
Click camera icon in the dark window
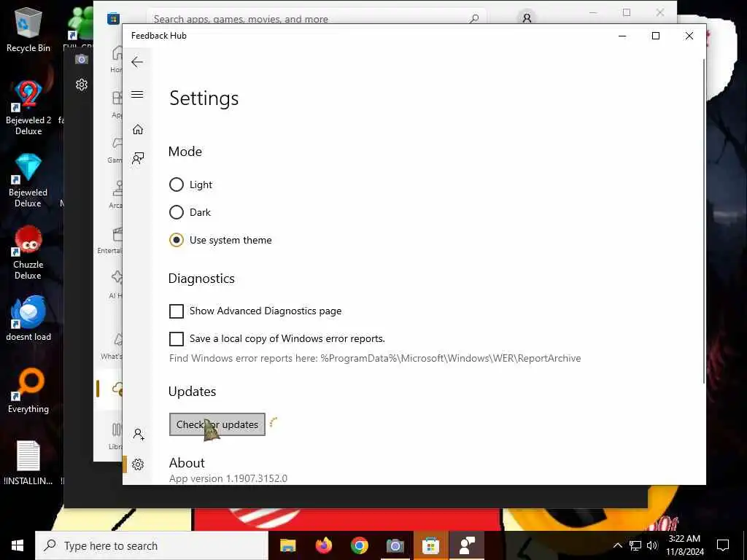point(82,60)
